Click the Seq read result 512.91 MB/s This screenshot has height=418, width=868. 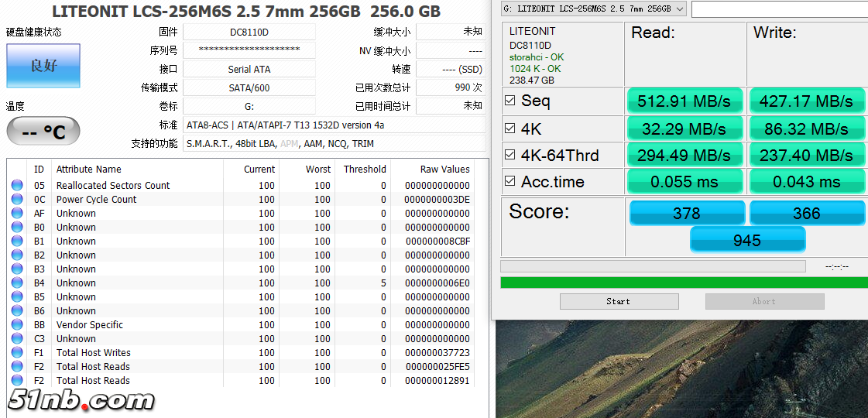coord(684,101)
